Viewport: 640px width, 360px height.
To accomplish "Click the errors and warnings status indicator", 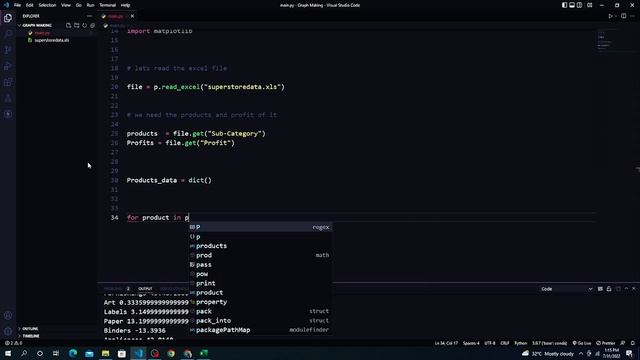I will click(13, 343).
